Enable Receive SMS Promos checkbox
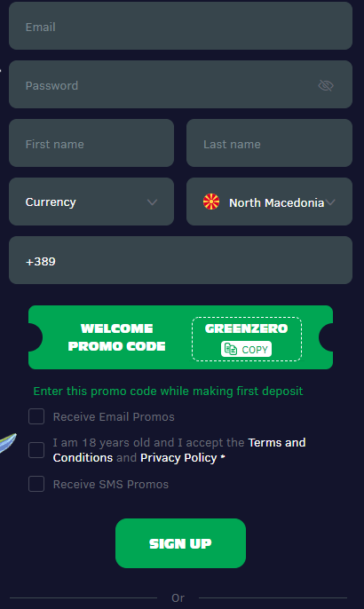 36,484
